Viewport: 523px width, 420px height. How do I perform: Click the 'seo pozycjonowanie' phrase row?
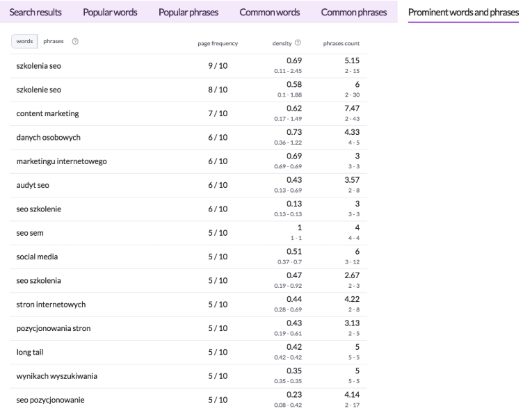pyautogui.click(x=47, y=400)
